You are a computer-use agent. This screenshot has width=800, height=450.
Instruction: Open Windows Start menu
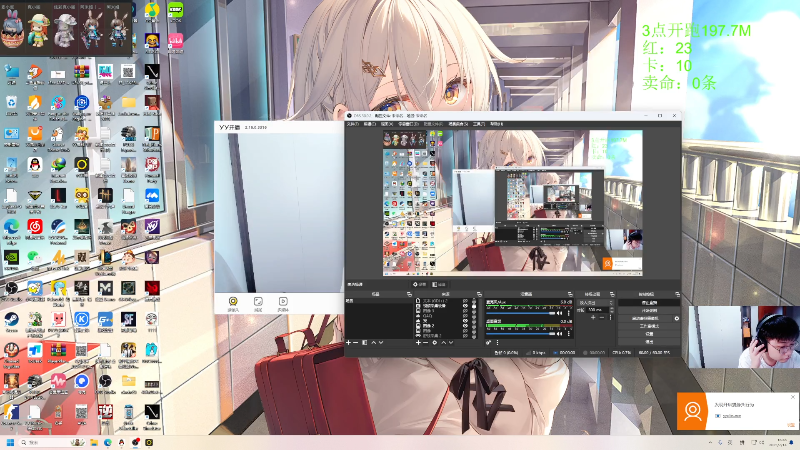tap(10, 442)
